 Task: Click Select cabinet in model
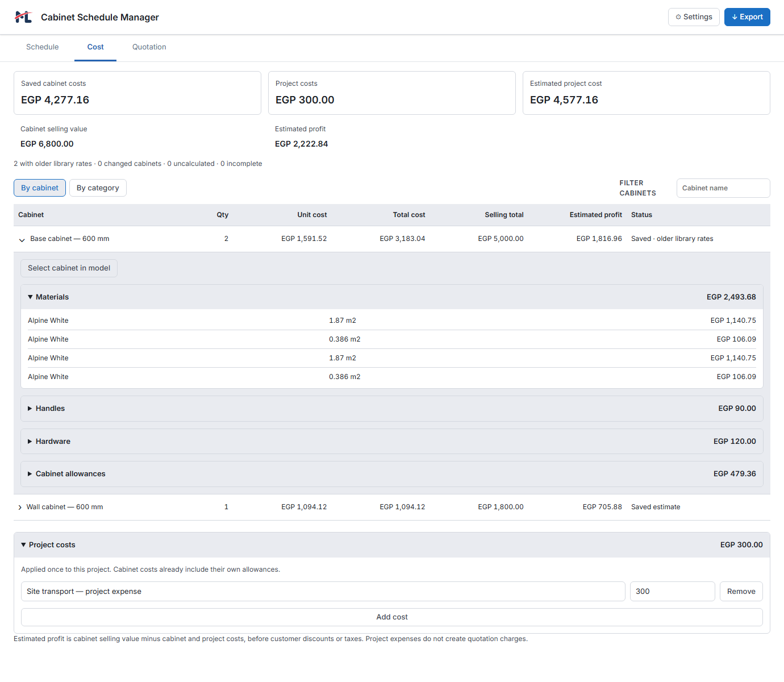click(x=69, y=268)
